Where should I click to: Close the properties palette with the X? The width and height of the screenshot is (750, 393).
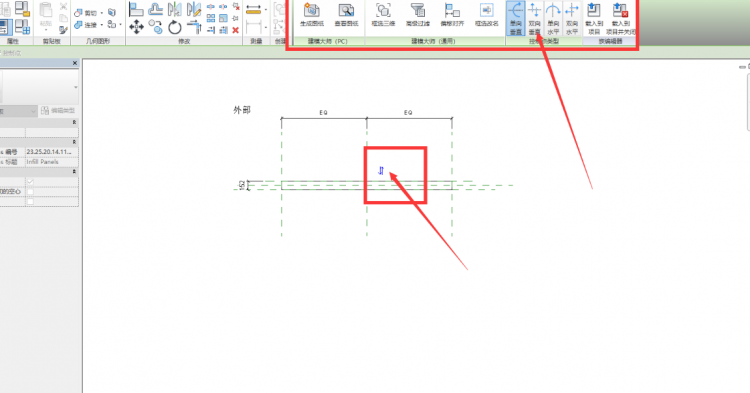click(x=75, y=63)
